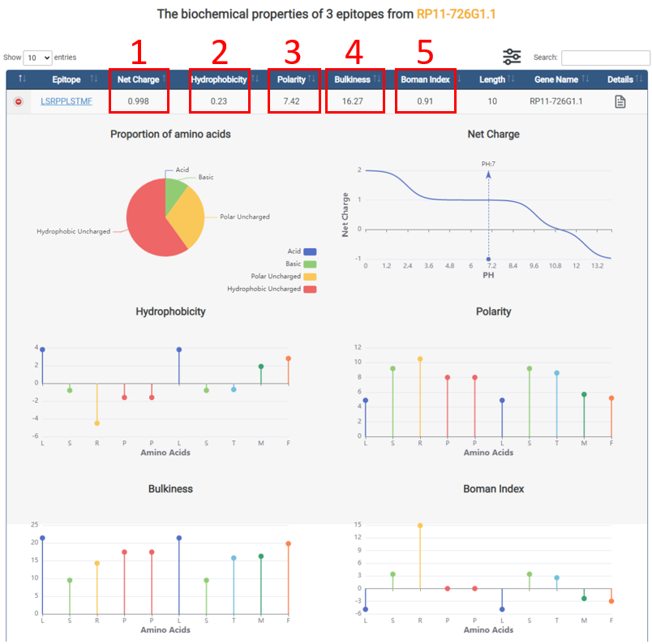Sort table by Net Charge column
The width and height of the screenshot is (652, 644).
click(x=138, y=79)
